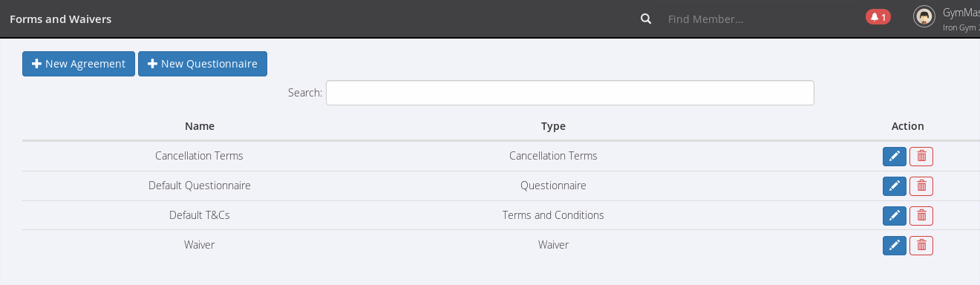Delete the Default T&Cs agreement
Screen dimensions: 980x285
tap(921, 215)
